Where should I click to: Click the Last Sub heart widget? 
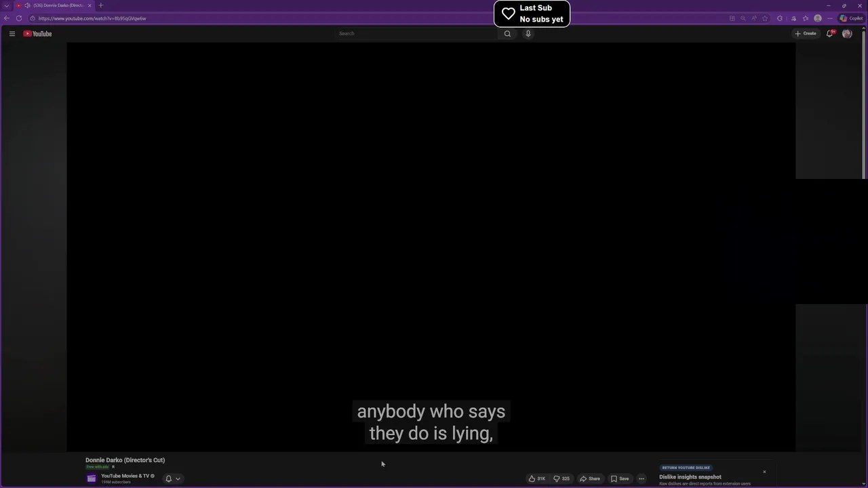(532, 14)
